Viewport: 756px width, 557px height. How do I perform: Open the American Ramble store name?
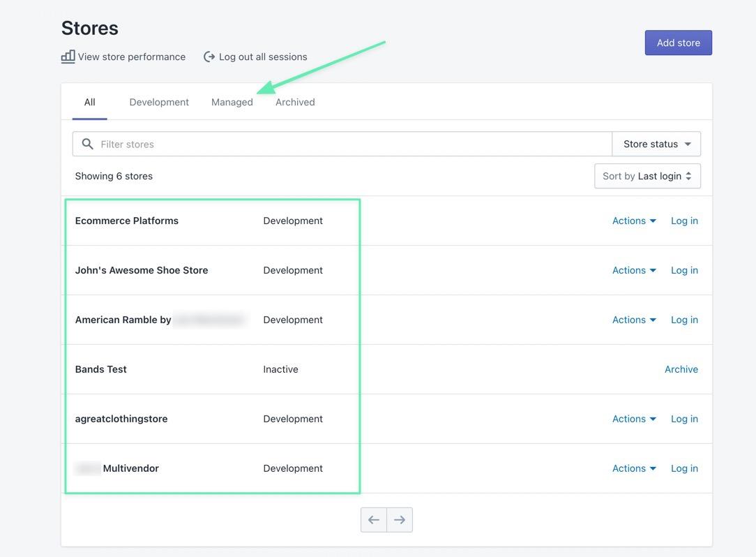click(123, 320)
